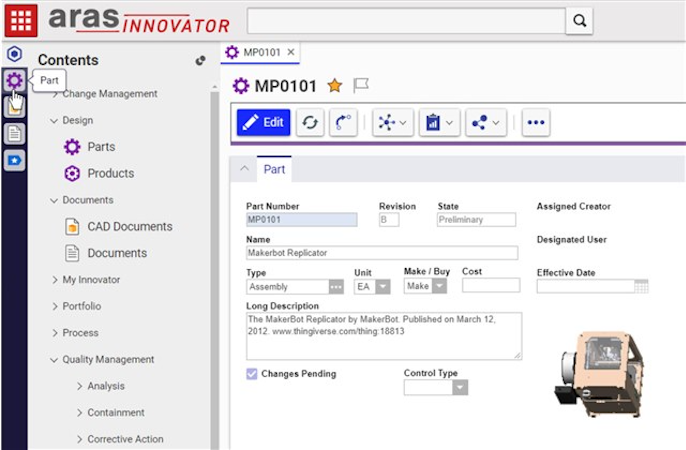
Task: Expand Portfolio in the tree
Action: [55, 307]
